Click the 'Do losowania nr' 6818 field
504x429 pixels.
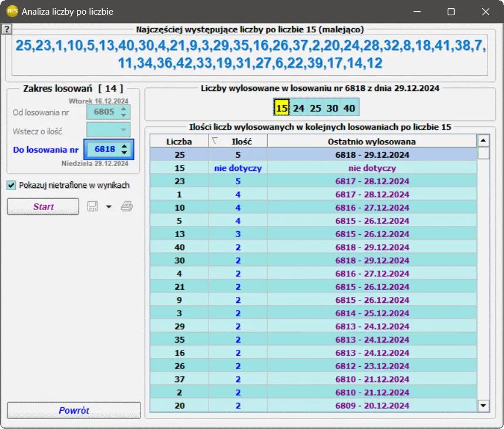104,150
